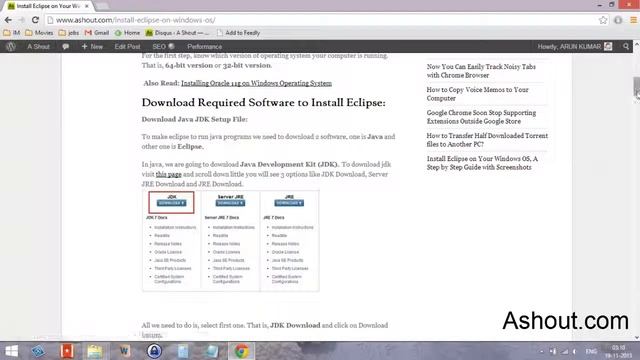
Task: Open the + New admin bar menu
Action: coord(92,47)
